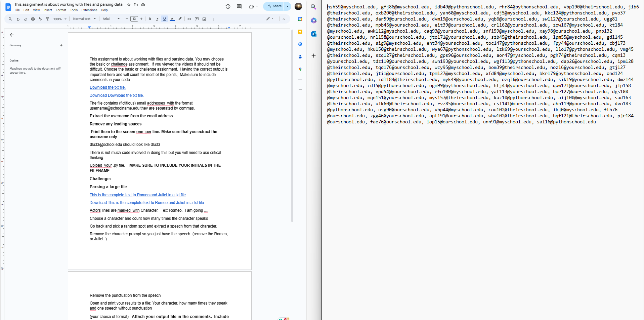Open the zoom level dropdown
Screen dimensions: 644x320
click(59, 19)
